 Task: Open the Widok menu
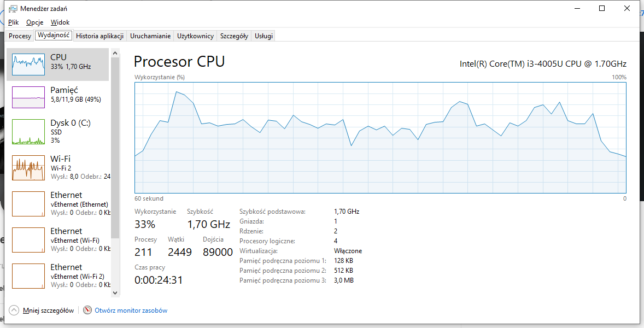pyautogui.click(x=60, y=22)
